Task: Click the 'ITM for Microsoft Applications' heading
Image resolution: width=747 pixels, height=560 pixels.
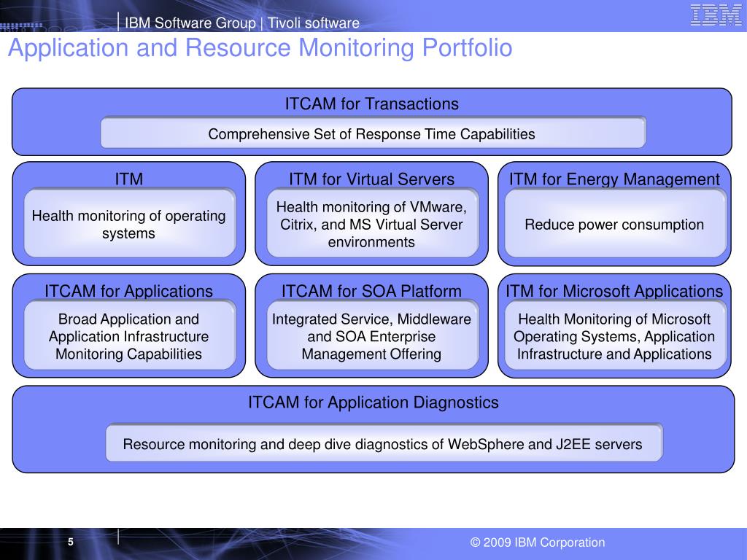Action: click(x=614, y=291)
